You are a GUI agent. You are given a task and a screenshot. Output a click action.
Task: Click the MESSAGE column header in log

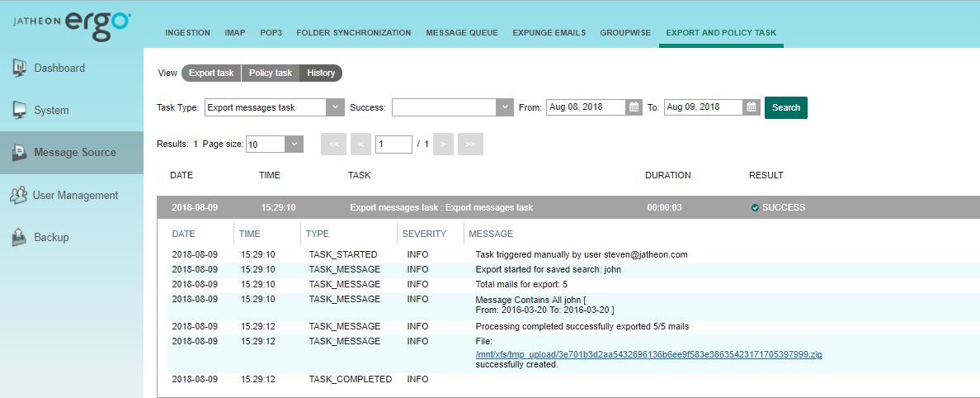click(x=491, y=234)
